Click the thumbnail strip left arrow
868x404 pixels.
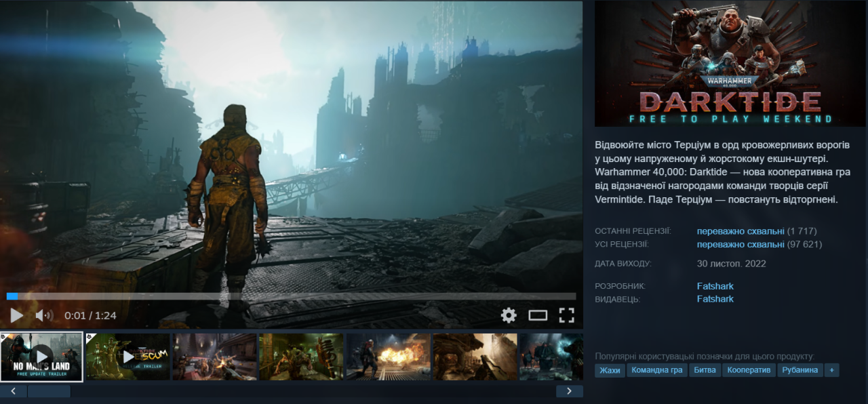14,391
